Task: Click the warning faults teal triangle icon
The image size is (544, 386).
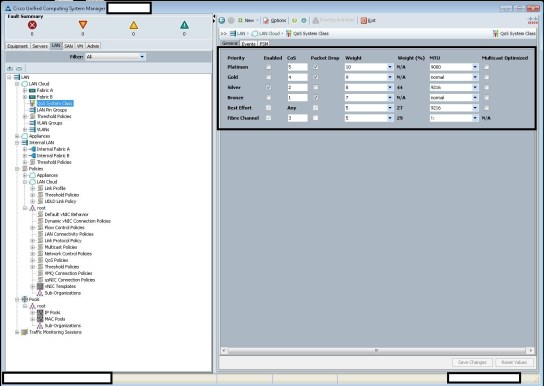Action: [x=184, y=25]
